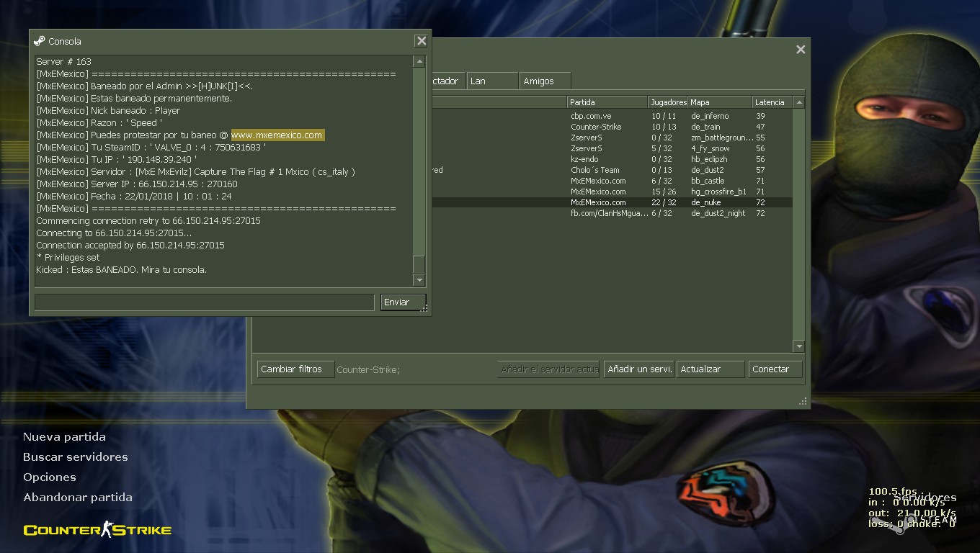Open the Amigos tab
Image resolution: width=980 pixels, height=553 pixels.
(545, 81)
